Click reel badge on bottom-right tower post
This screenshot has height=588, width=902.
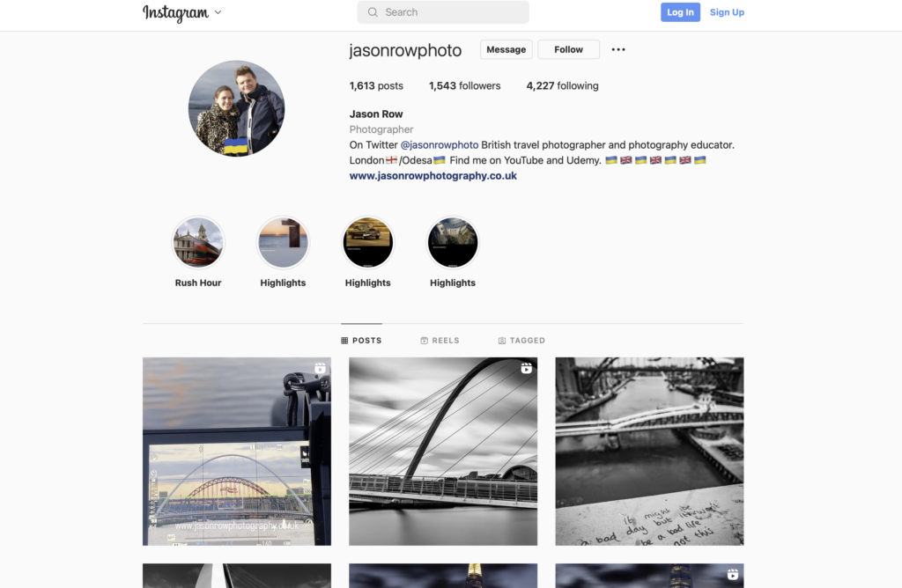pyautogui.click(x=732, y=574)
